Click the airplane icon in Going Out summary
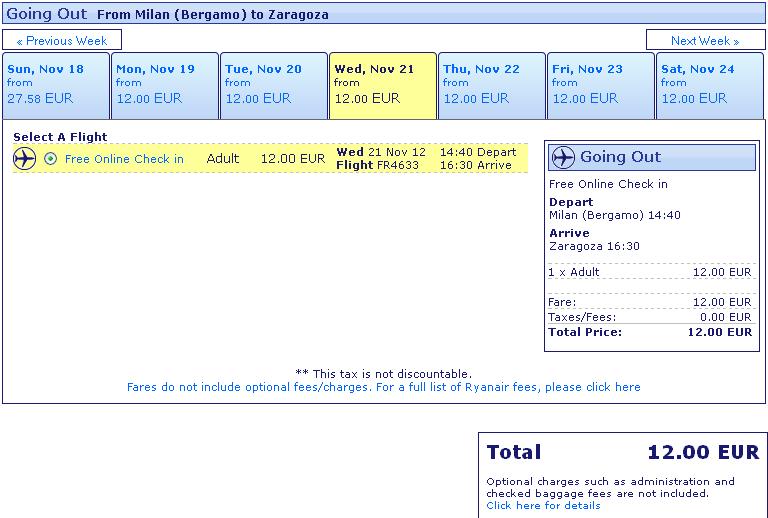 (x=563, y=157)
